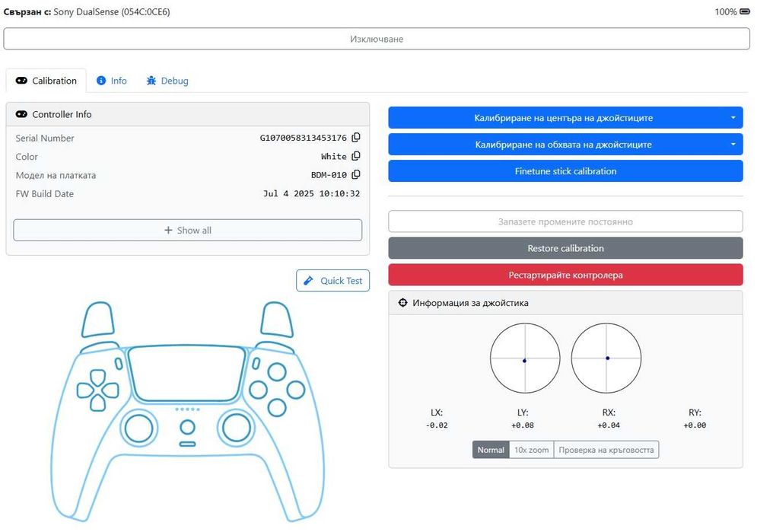Click the right trigger R2 on diagram
Viewport: 757px width, 532px height.
(x=276, y=319)
